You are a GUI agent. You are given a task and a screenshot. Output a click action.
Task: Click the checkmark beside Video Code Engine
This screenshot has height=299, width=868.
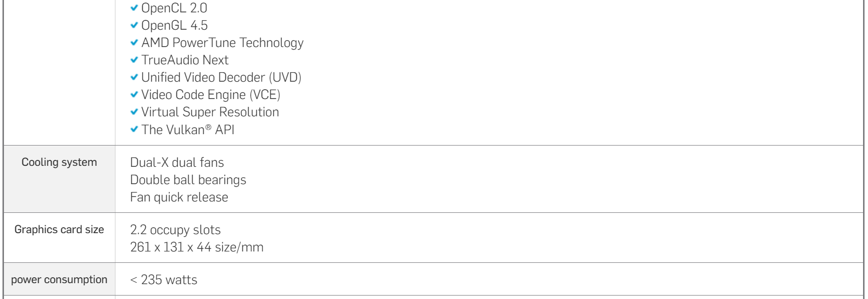[x=134, y=95]
